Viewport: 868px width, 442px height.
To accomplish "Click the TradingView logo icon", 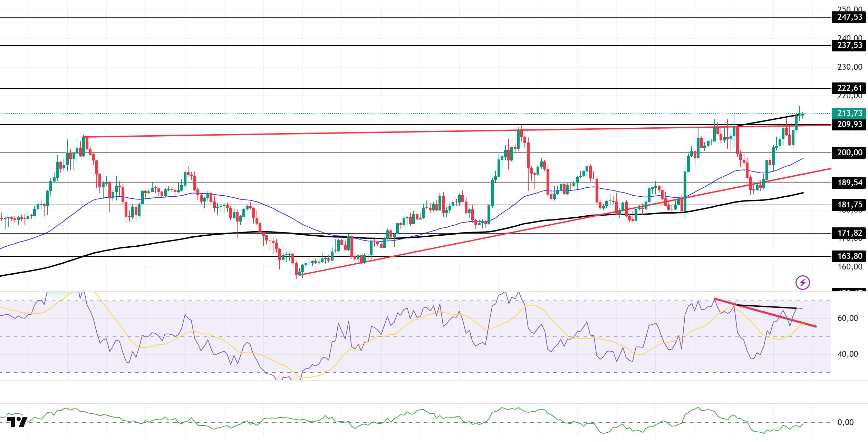I will [17, 422].
